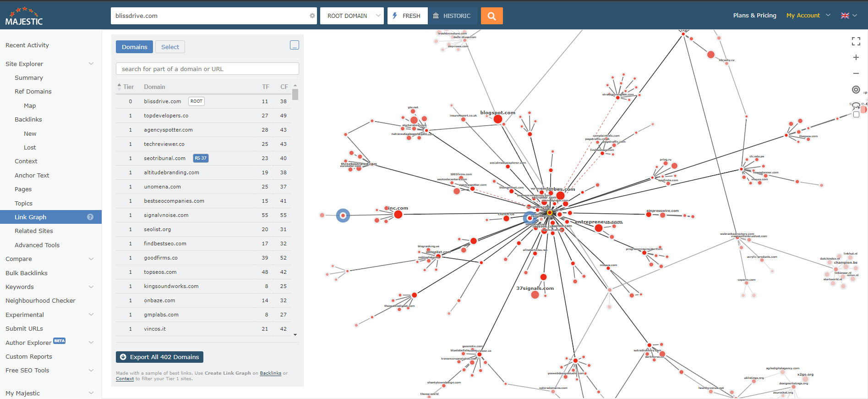
Task: Click the highlighted blue ring node near inc.com
Action: tap(343, 215)
